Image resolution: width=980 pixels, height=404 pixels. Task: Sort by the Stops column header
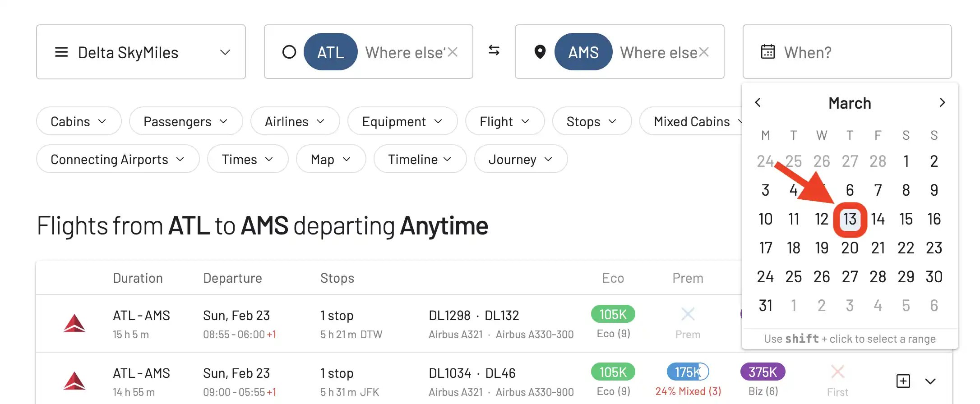337,278
